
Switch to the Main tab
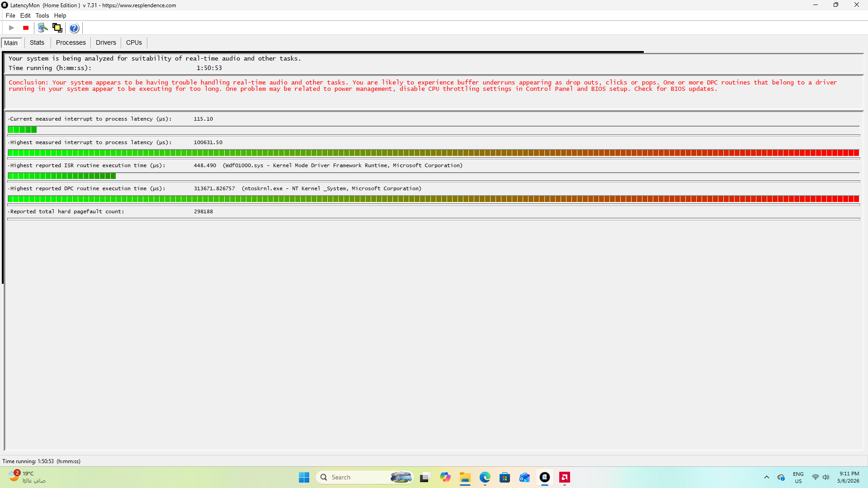[11, 43]
